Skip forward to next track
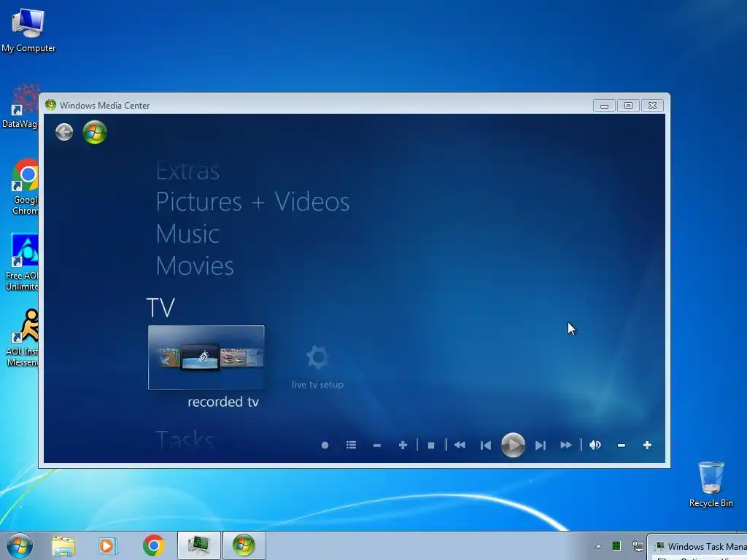Image resolution: width=747 pixels, height=560 pixels. click(x=540, y=446)
